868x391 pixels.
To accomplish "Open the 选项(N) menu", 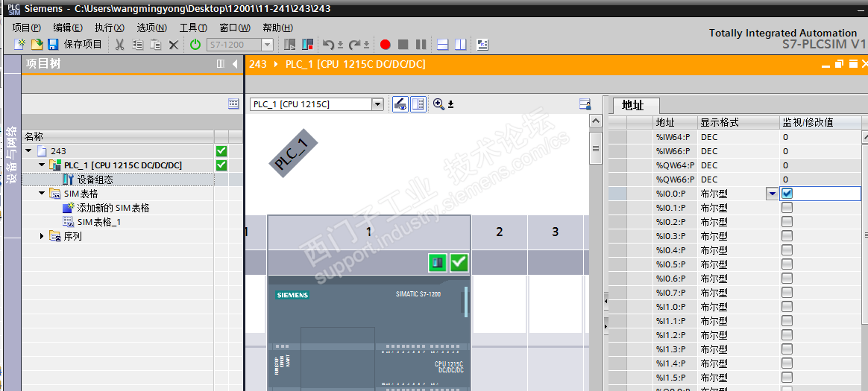I will point(151,28).
